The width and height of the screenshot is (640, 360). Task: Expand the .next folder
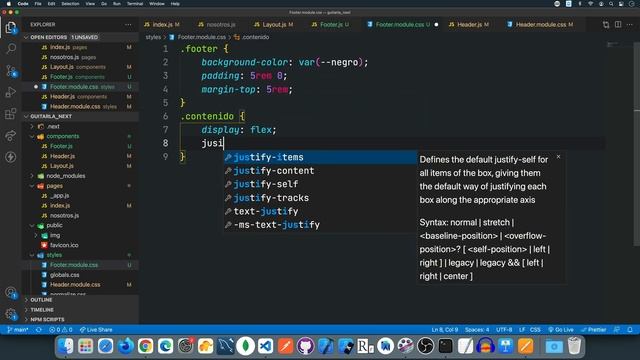pyautogui.click(x=81, y=126)
